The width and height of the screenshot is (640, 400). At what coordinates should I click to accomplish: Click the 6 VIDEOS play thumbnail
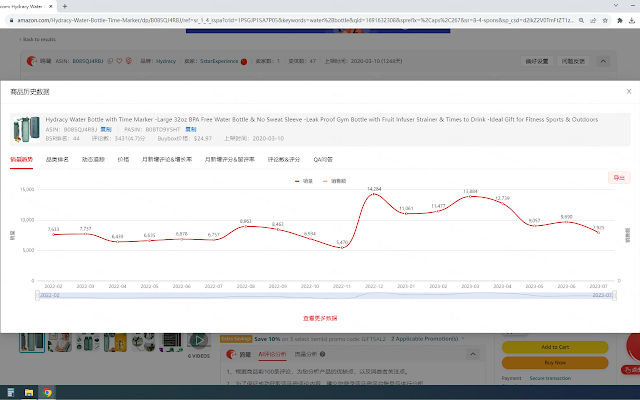[x=198, y=340]
